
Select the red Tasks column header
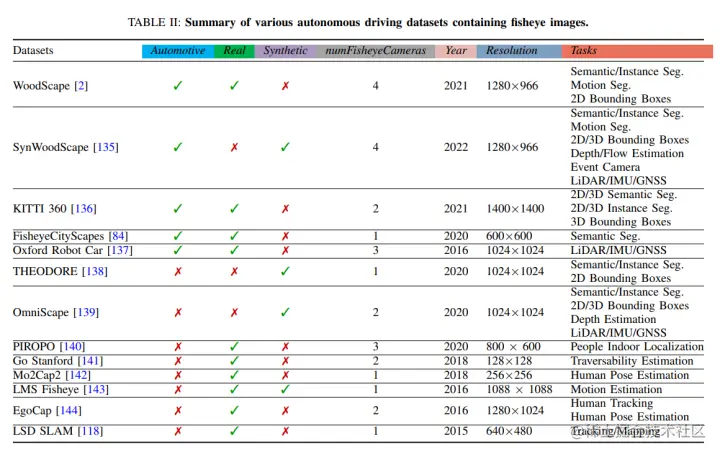pos(637,51)
